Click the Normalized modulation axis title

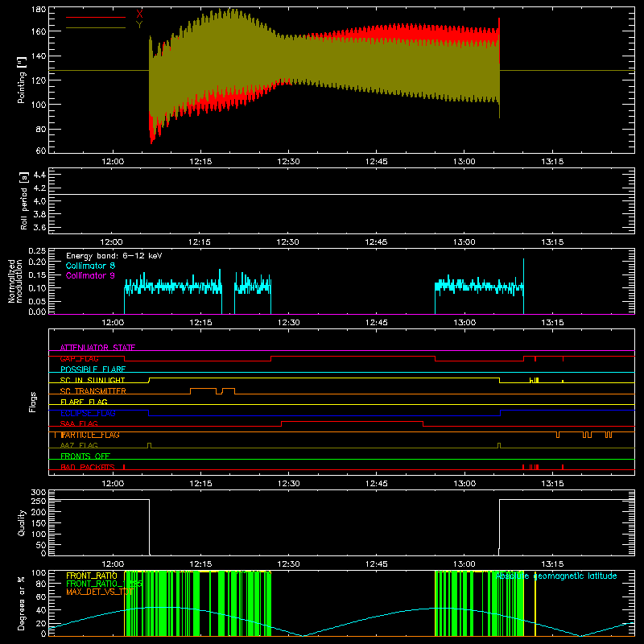coord(15,281)
